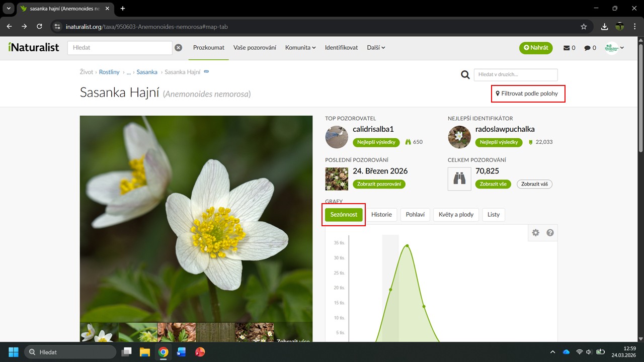
Task: Click the last observation thumbnail image
Action: (x=337, y=179)
